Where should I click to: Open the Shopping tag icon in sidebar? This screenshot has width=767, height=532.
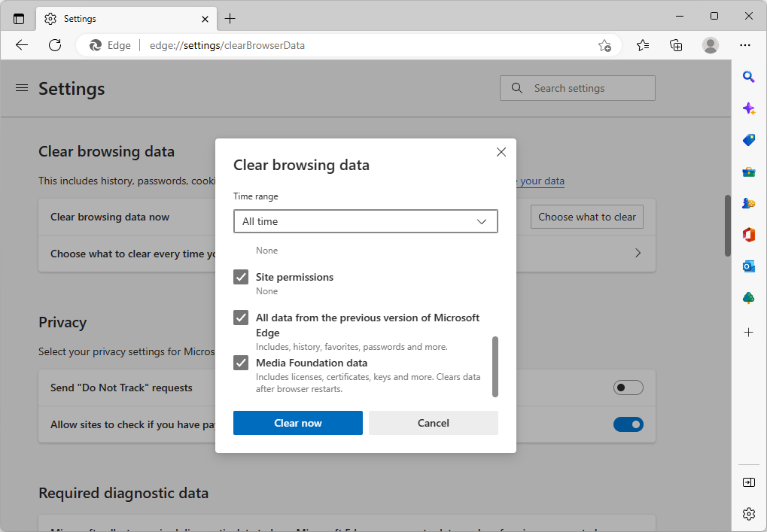(748, 140)
